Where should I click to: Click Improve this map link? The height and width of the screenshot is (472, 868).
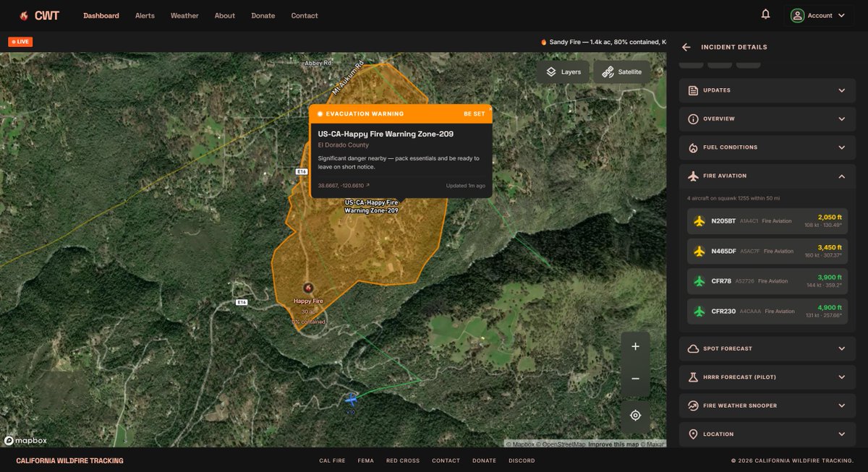point(613,445)
